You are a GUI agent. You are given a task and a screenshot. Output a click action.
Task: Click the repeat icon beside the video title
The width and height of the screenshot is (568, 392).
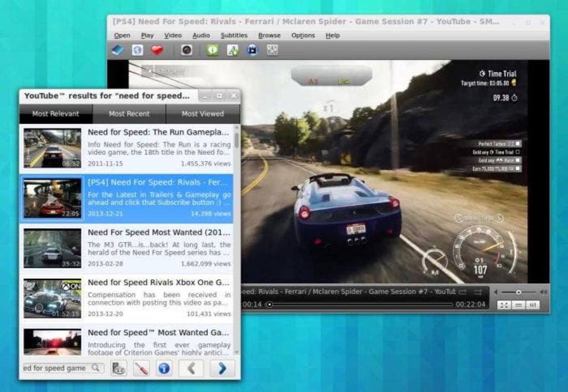[x=463, y=292]
